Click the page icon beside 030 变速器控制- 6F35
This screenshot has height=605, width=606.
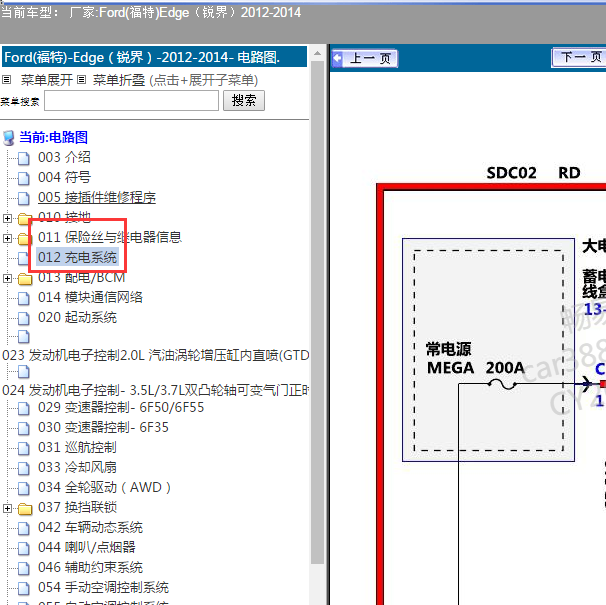click(24, 428)
